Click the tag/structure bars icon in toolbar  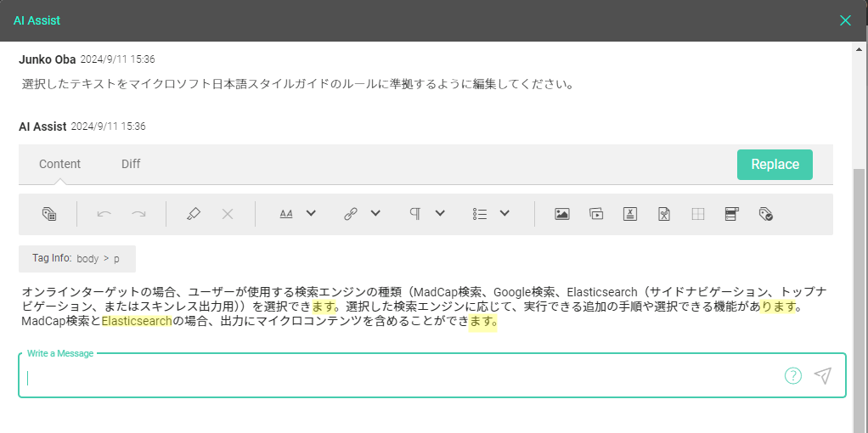coord(48,214)
